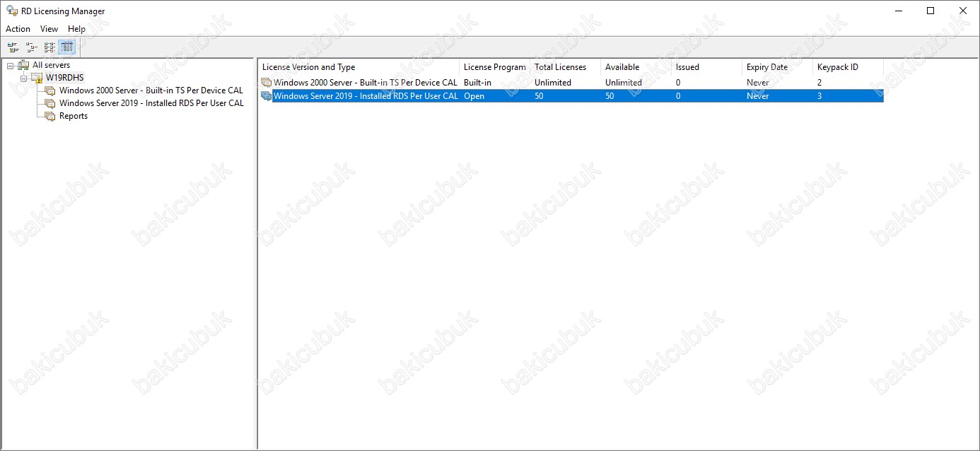Sort by Expiry Date column header
980x451 pixels.
coord(777,67)
